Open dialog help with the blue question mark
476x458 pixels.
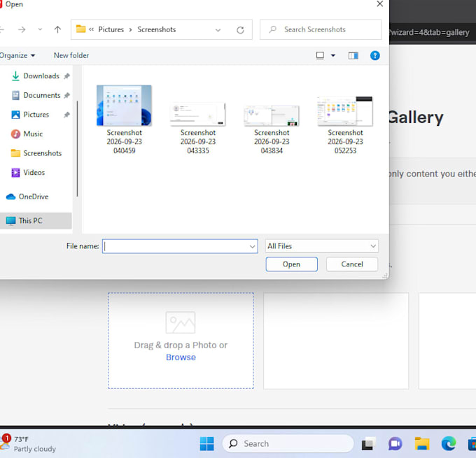pyautogui.click(x=374, y=55)
